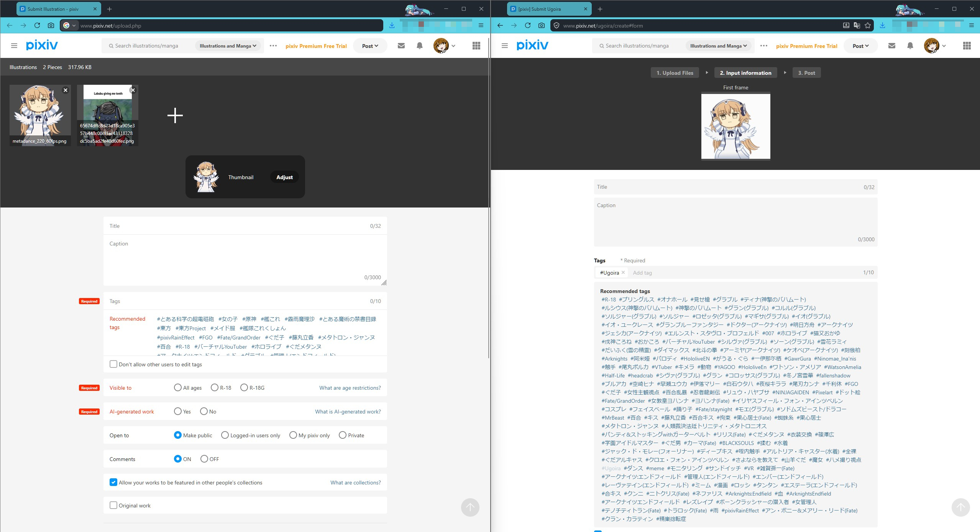Go to step 3. Post
Screen dimensions: 980x532
click(807, 73)
